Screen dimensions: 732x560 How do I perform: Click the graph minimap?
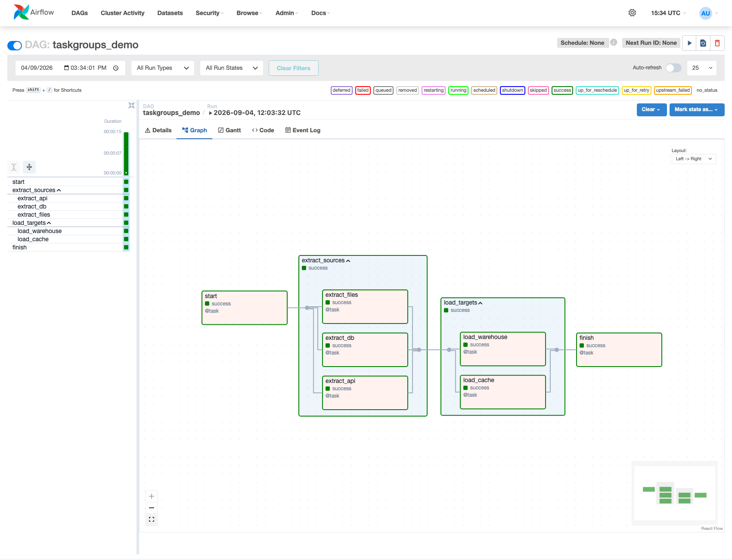[674, 493]
